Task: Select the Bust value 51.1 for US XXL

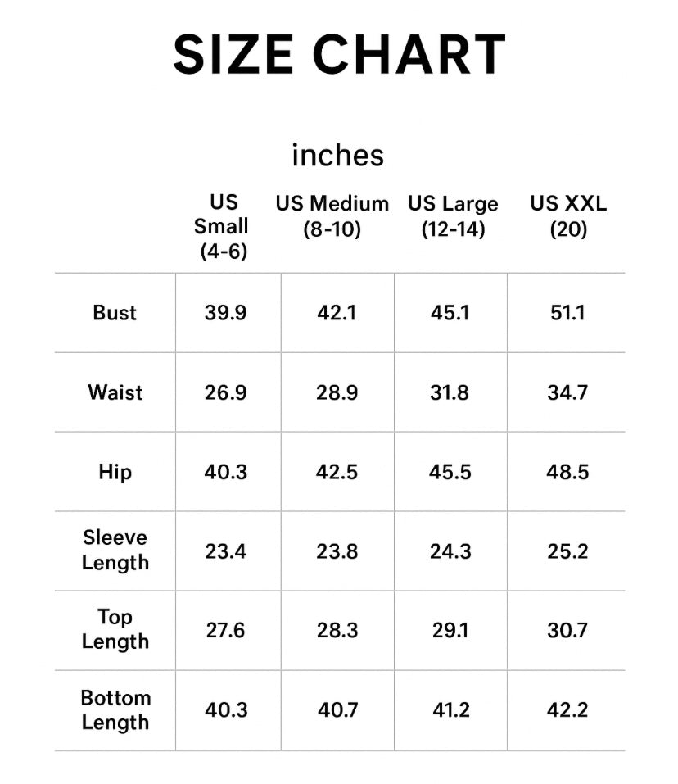Action: [x=567, y=312]
